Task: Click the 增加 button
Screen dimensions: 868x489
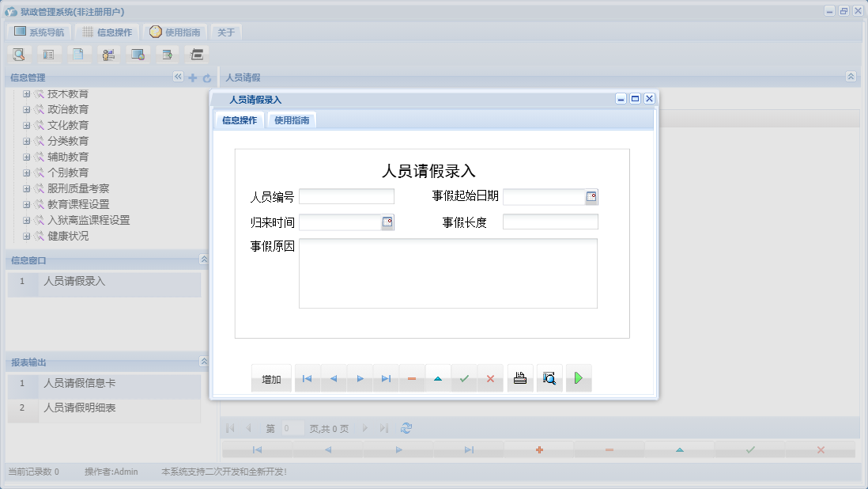Action: pos(270,378)
